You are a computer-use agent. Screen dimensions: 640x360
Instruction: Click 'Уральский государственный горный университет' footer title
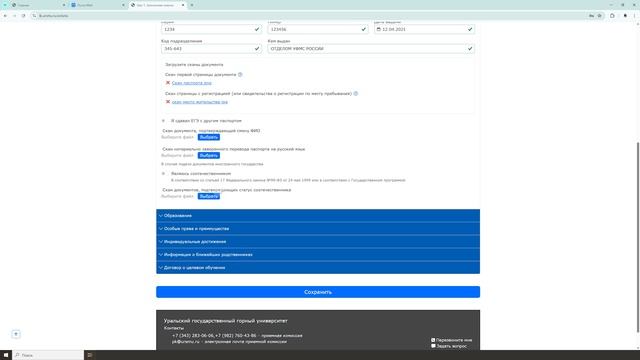click(x=226, y=321)
